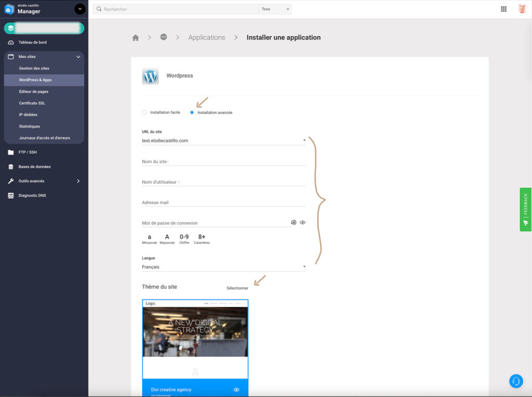Click the search magnifier icon
This screenshot has height=397, width=532.
point(99,9)
